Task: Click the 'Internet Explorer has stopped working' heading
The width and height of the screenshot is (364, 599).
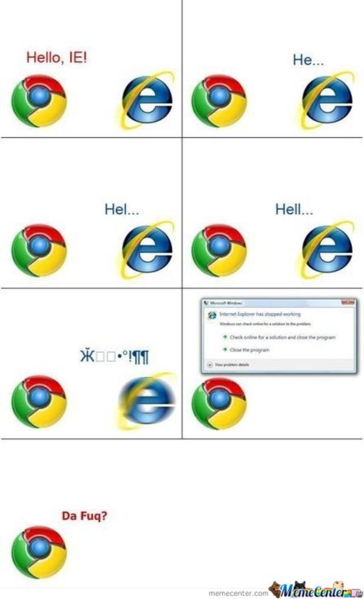Action: pos(260,314)
